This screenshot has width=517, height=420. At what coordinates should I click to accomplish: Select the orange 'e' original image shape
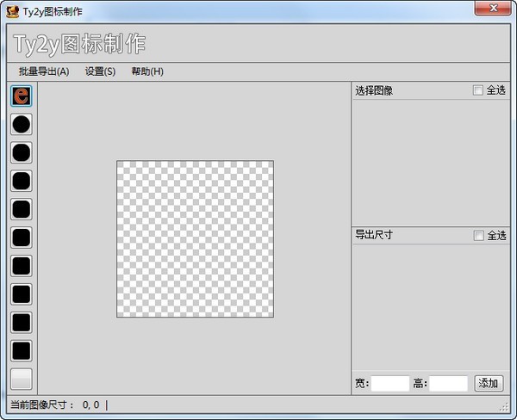point(22,96)
